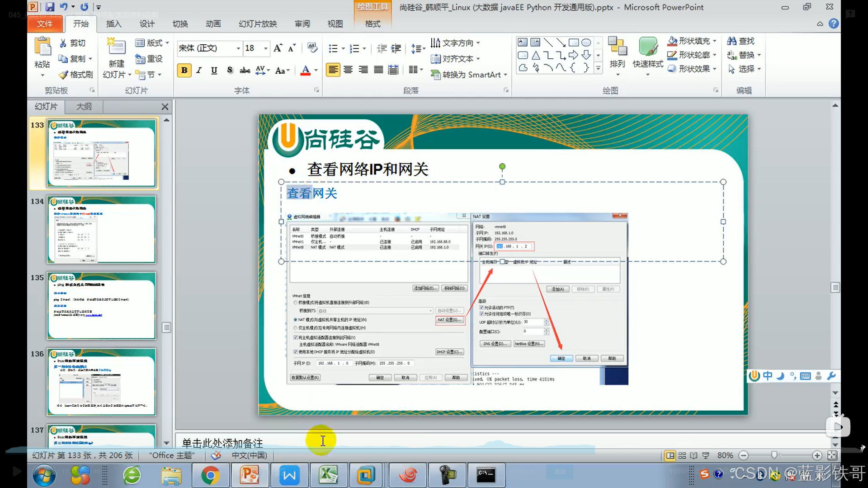Open the Outline (大纲) pane tab

pos(84,107)
